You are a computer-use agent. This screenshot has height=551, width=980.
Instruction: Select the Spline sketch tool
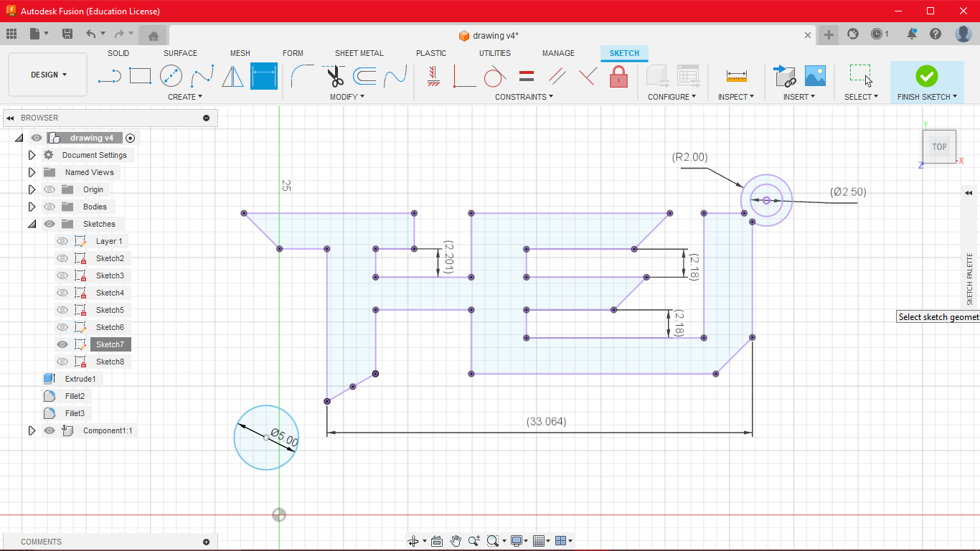click(202, 75)
